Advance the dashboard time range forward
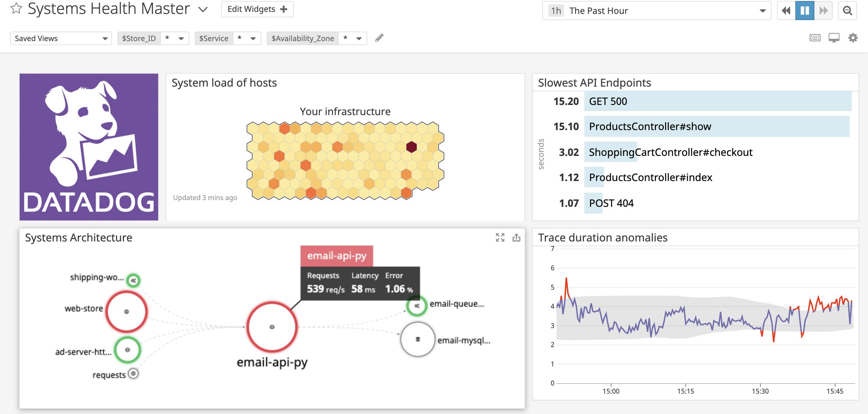The height and width of the screenshot is (414, 868). (x=823, y=11)
